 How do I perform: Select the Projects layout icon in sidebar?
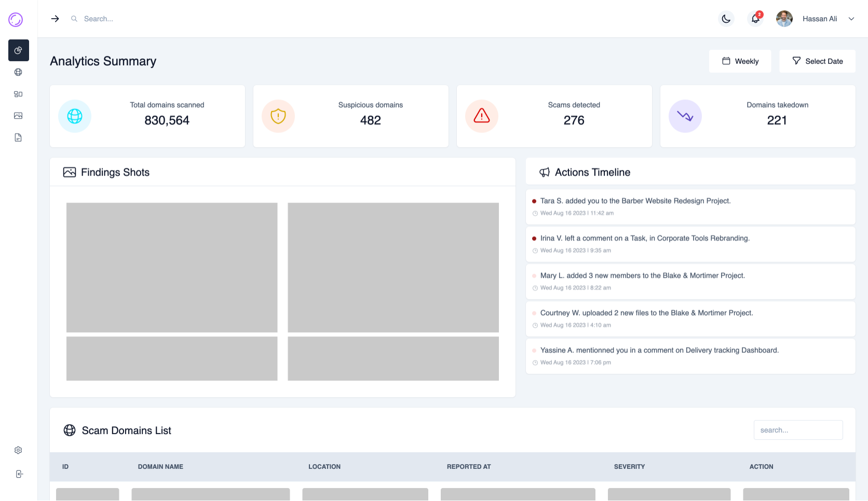[18, 94]
